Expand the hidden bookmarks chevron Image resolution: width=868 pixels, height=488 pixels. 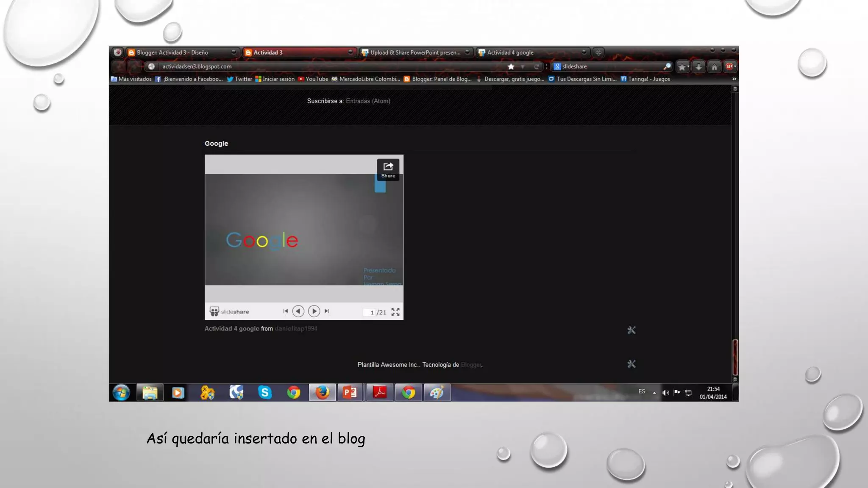click(x=734, y=79)
